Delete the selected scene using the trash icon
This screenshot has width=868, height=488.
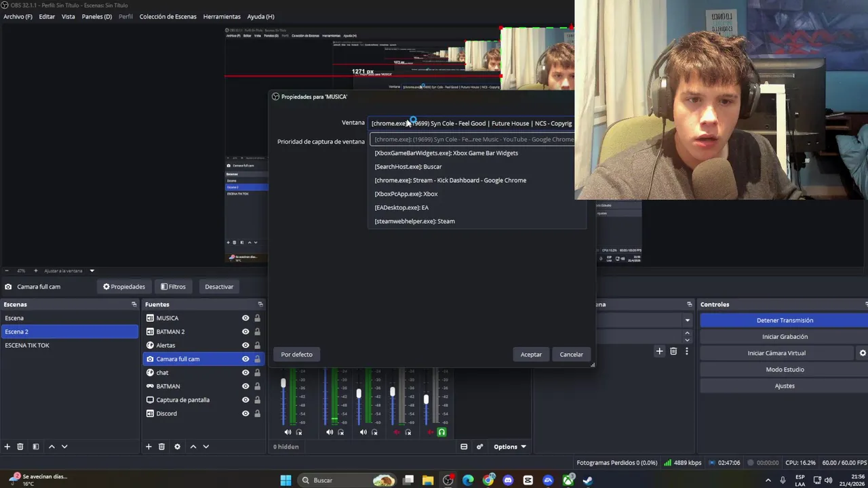pos(20,447)
